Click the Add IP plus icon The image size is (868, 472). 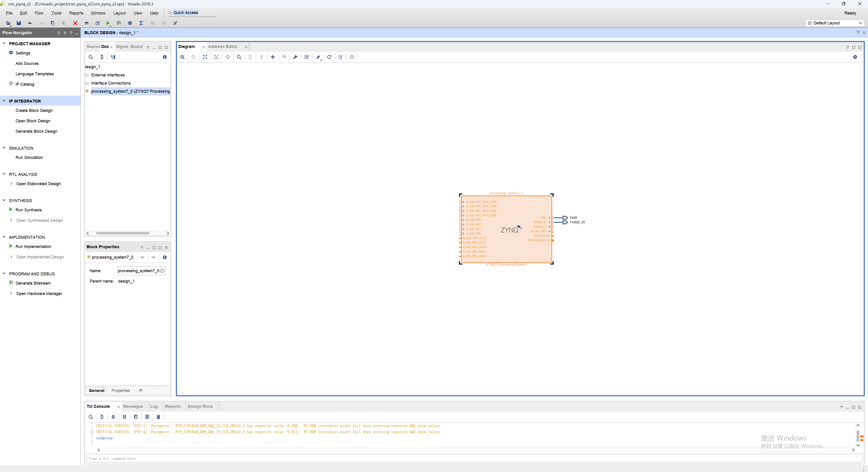point(273,57)
